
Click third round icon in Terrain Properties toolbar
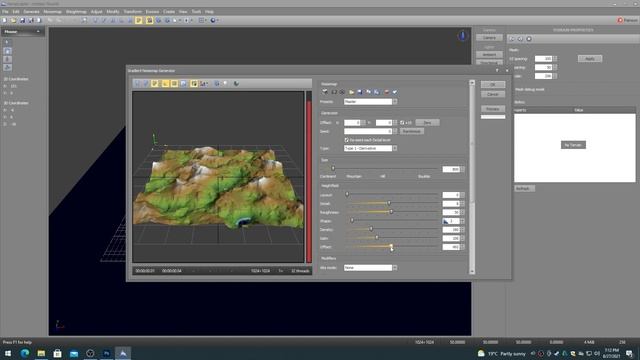click(x=529, y=39)
